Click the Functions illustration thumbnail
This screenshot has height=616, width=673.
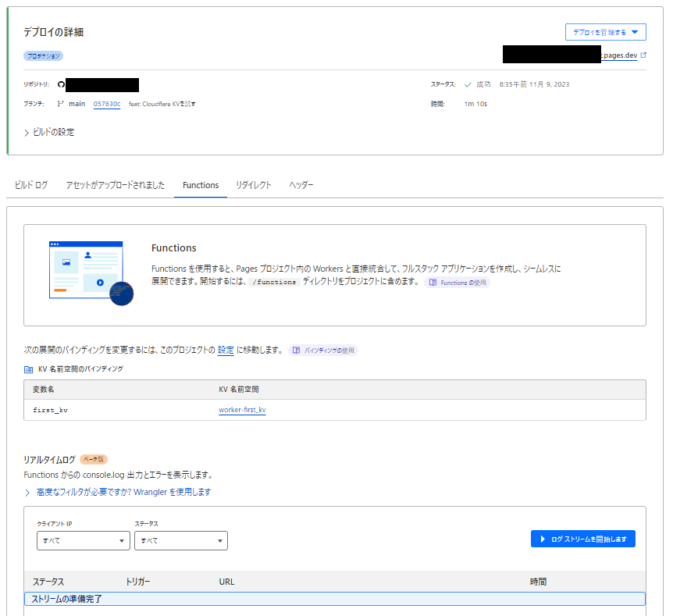pyautogui.click(x=91, y=273)
